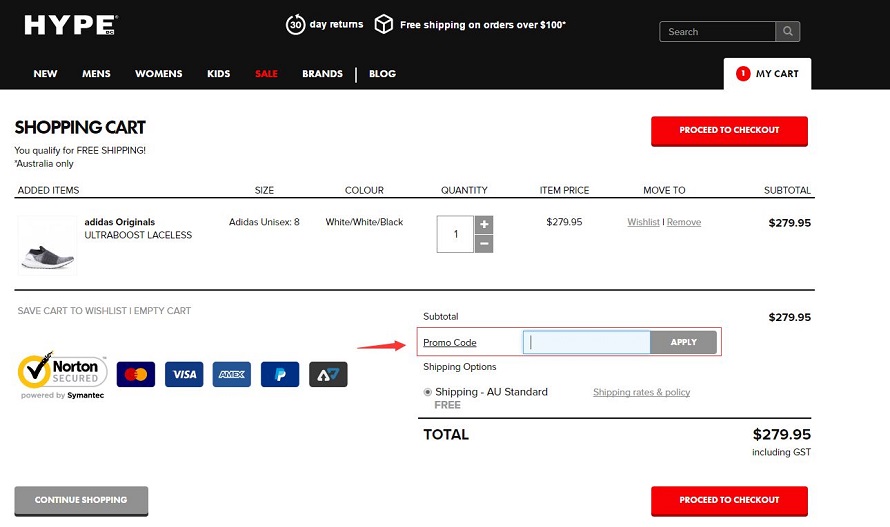Screen dimensions: 890x527
Task: Select Shipping - AU Standard radio button
Action: click(x=427, y=392)
